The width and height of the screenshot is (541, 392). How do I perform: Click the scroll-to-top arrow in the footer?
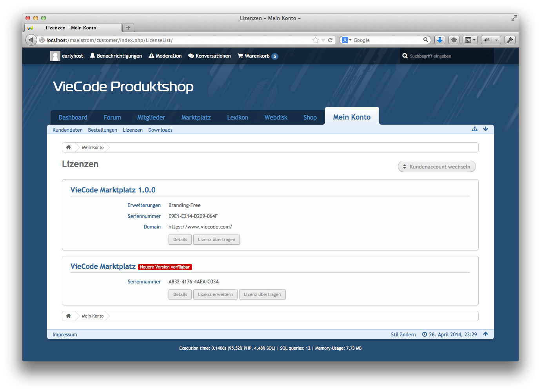485,334
